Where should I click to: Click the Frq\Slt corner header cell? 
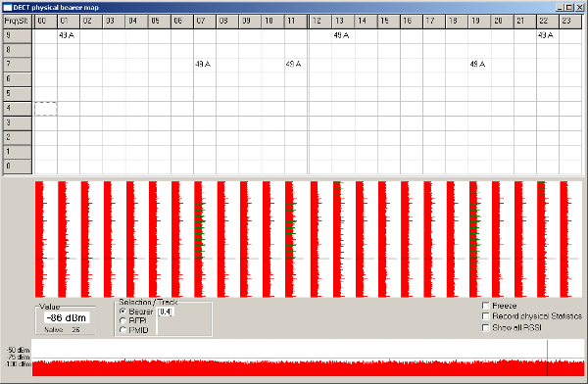pyautogui.click(x=17, y=22)
